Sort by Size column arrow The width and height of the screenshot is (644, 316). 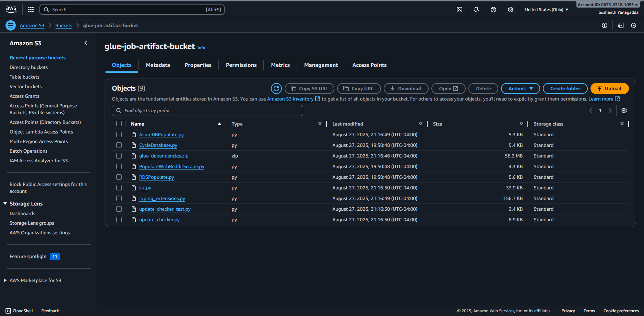521,124
